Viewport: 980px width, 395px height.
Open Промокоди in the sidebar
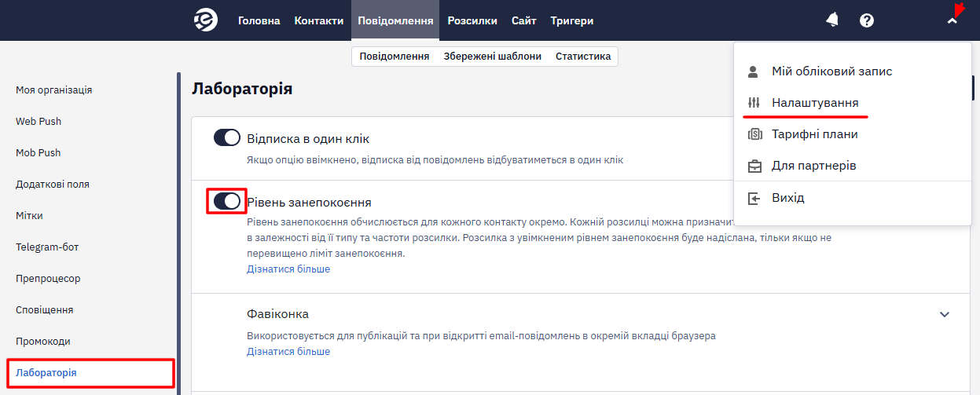[x=43, y=342]
